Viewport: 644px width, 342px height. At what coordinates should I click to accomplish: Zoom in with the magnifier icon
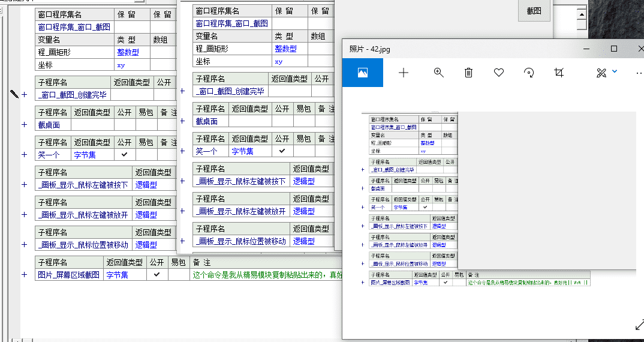[x=439, y=73]
